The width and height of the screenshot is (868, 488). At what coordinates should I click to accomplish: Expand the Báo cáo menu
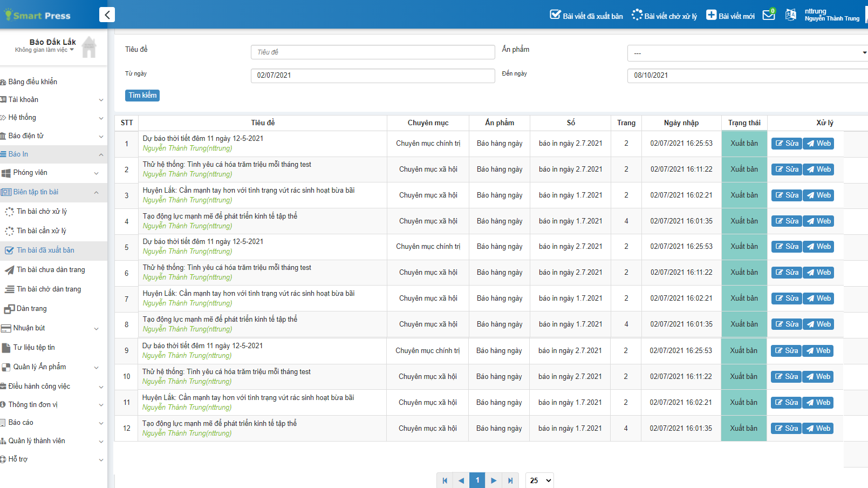pyautogui.click(x=52, y=423)
